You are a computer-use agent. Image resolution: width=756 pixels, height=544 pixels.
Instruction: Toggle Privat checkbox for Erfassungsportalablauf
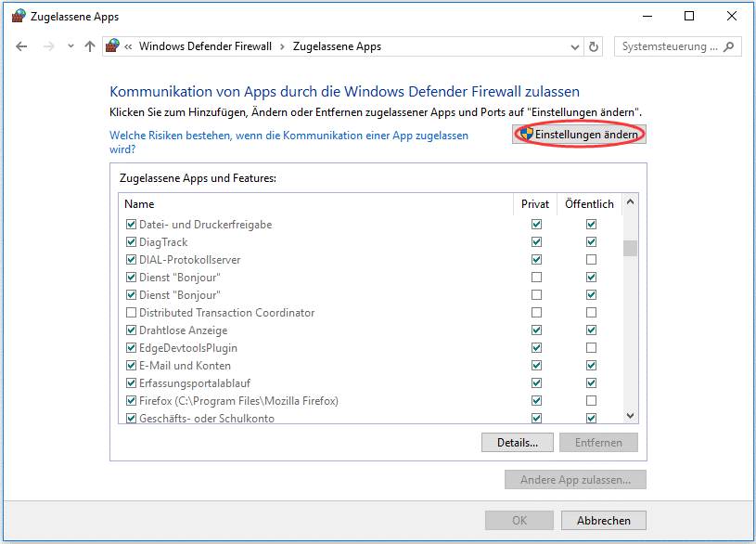(x=536, y=383)
